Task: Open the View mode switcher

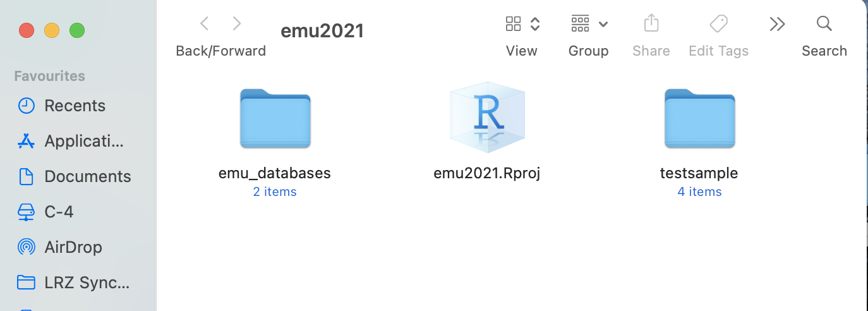Action: (x=522, y=25)
